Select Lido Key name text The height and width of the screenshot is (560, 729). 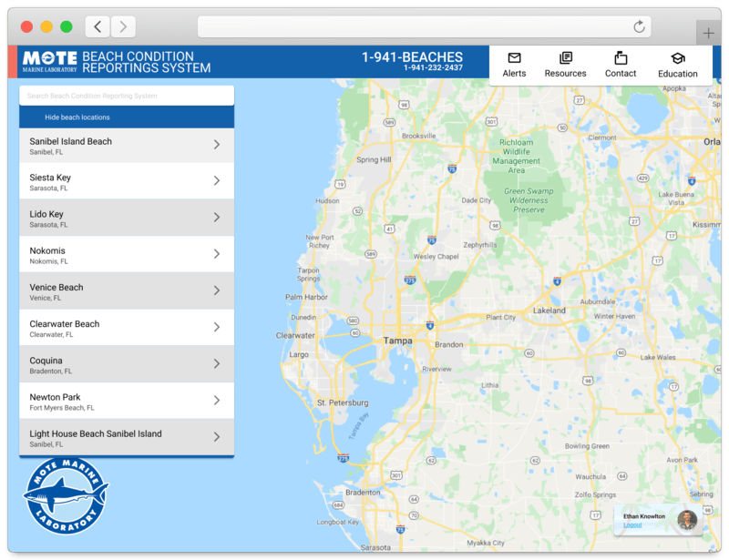pos(46,214)
